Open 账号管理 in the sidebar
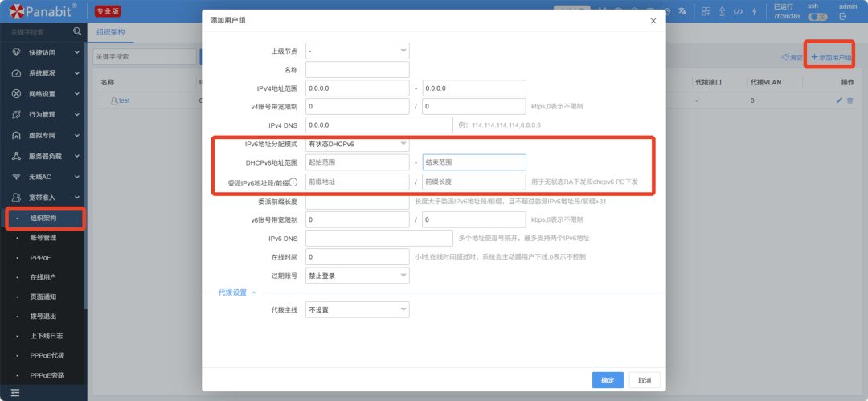The width and height of the screenshot is (868, 401). (x=43, y=238)
